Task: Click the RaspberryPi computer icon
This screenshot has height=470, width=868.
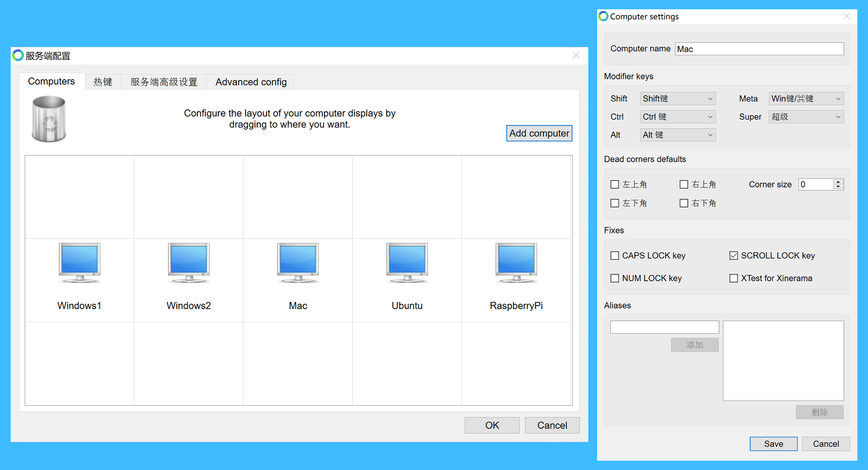Action: pos(516,263)
